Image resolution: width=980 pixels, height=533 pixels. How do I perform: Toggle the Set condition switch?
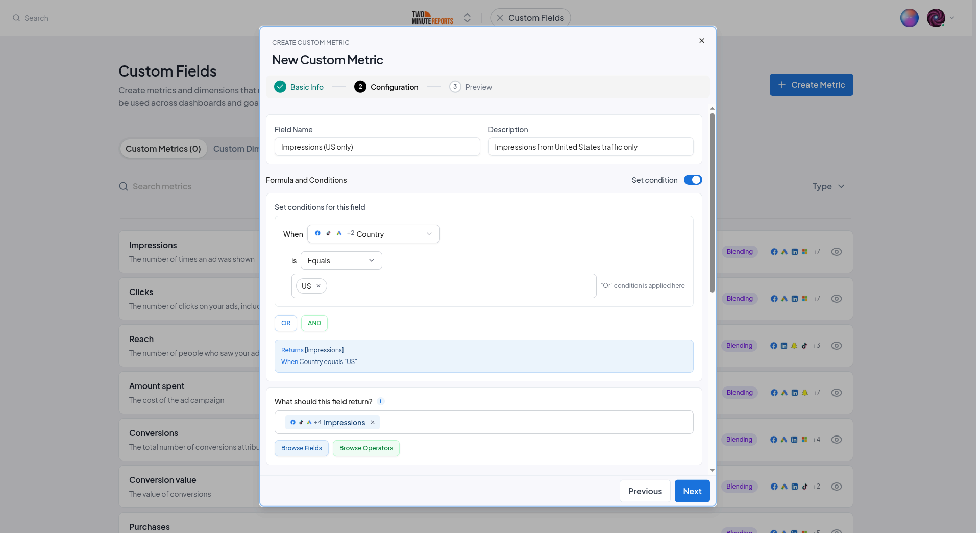point(693,180)
